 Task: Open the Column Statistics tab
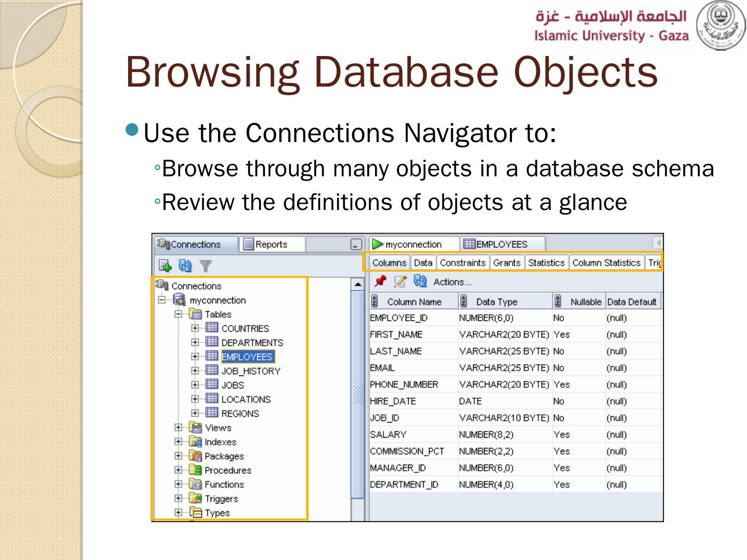[x=606, y=263]
